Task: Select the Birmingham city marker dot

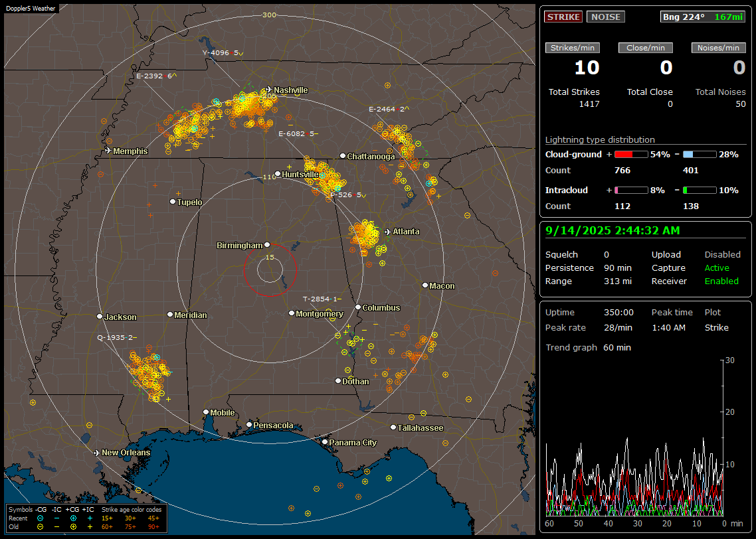Action: [x=267, y=245]
